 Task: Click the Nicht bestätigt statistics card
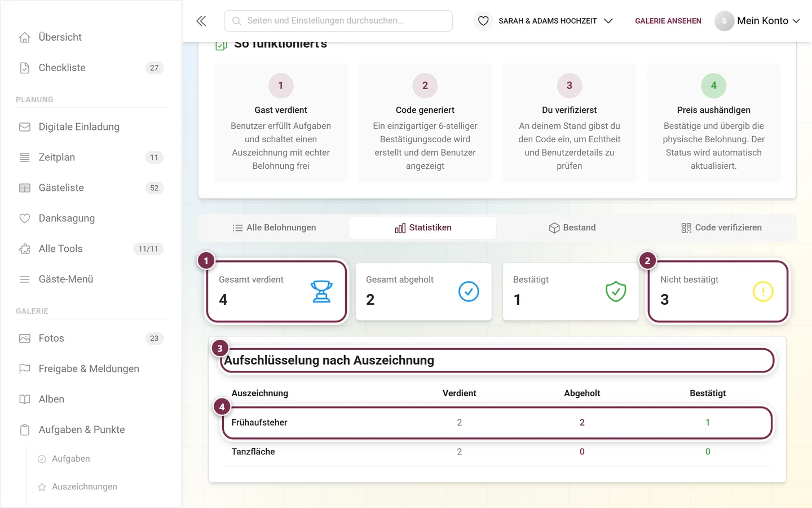718,291
